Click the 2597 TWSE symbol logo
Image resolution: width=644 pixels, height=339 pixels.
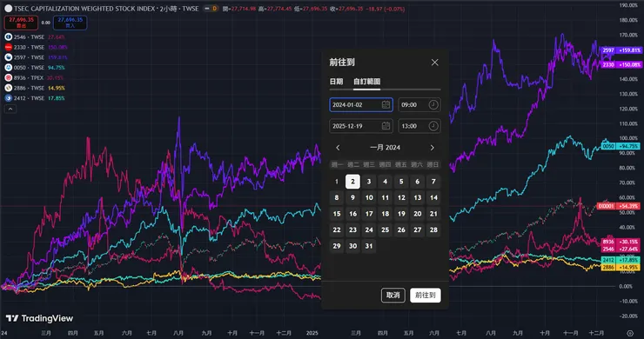click(x=8, y=57)
